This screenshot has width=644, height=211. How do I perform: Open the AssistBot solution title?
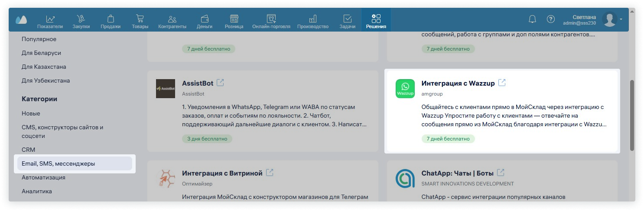click(198, 83)
